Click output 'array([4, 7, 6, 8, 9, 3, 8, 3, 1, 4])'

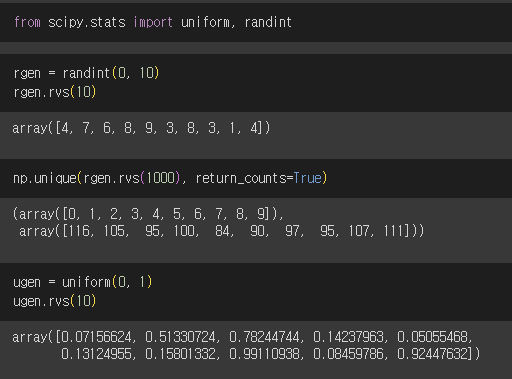click(141, 128)
